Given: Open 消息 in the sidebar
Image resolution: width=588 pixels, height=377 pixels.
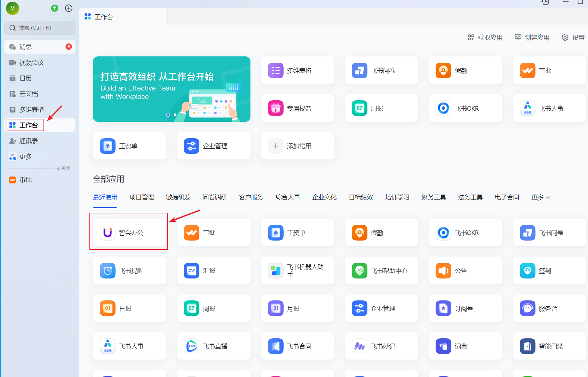Looking at the screenshot, I should click(40, 47).
